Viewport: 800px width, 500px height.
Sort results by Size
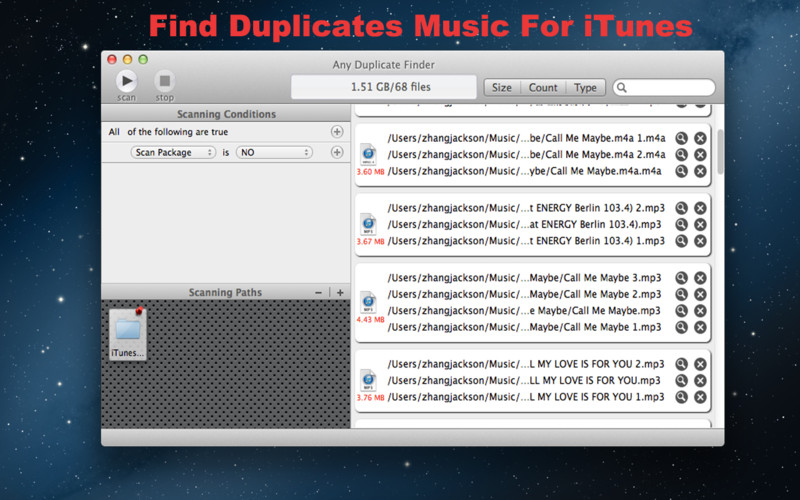(x=502, y=88)
